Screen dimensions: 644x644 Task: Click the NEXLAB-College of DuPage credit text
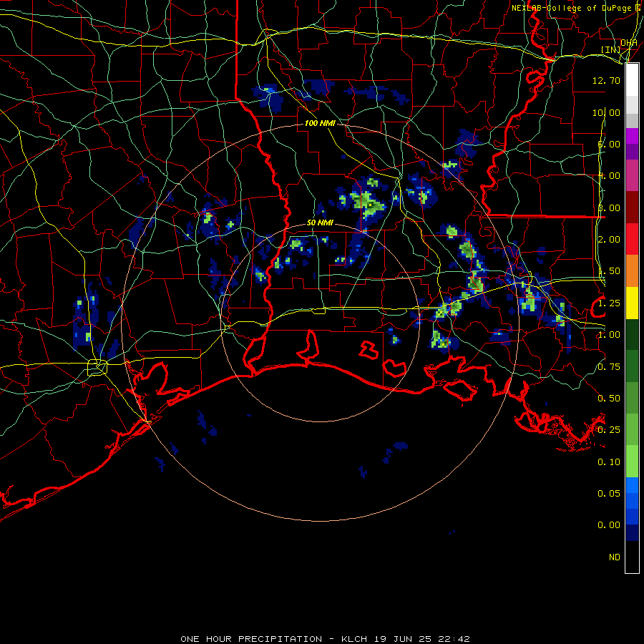point(575,8)
